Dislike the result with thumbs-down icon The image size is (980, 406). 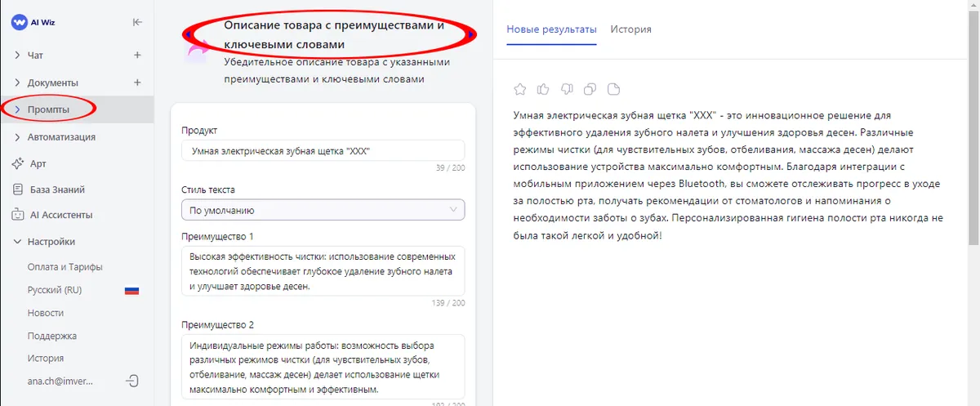tap(568, 89)
